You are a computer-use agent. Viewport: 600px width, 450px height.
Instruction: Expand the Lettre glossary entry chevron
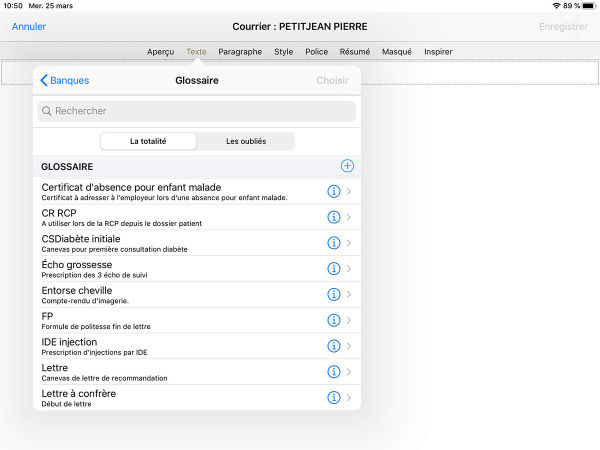tap(349, 372)
